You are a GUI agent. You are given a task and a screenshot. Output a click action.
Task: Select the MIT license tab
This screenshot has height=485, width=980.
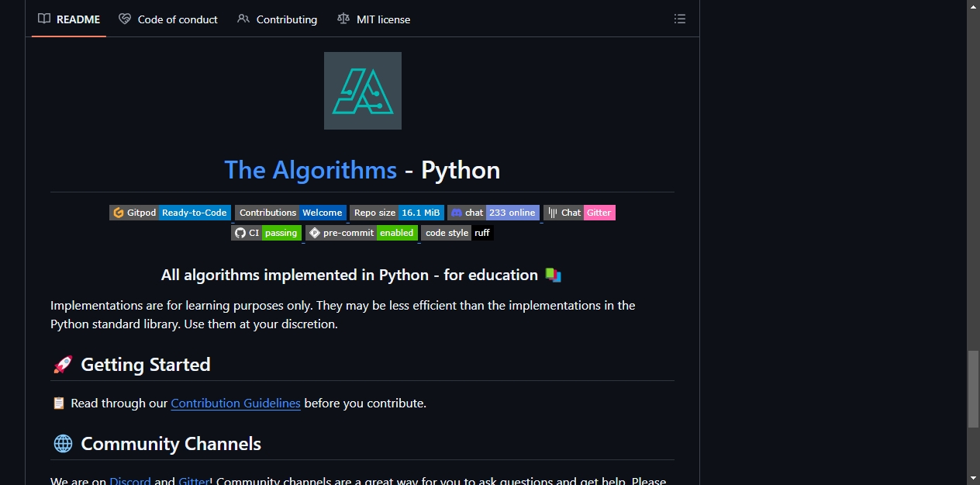(x=374, y=19)
